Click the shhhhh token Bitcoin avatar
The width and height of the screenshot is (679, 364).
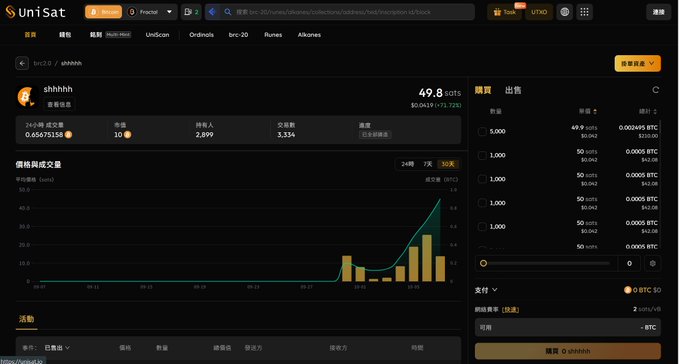(x=26, y=97)
